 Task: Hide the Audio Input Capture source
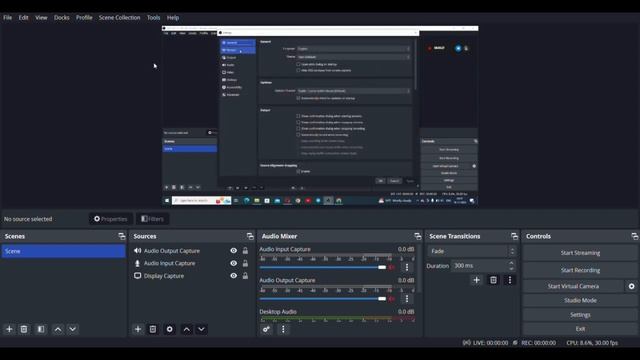point(233,263)
